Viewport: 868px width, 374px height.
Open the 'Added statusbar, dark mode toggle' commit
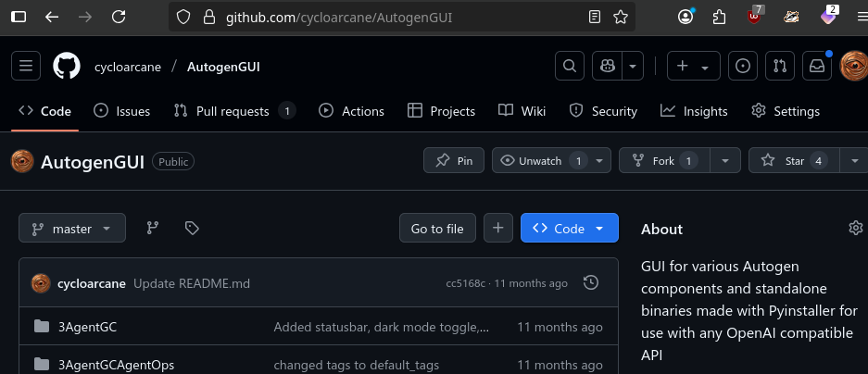click(x=382, y=327)
